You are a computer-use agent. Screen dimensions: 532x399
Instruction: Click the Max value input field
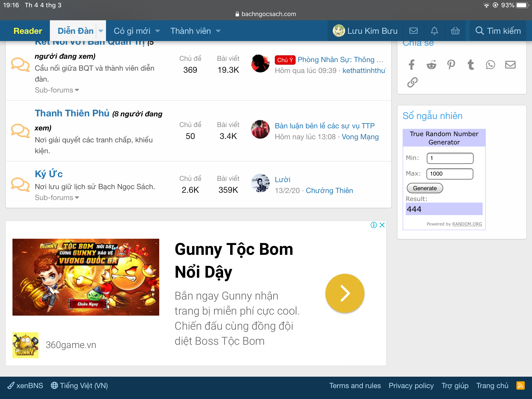pos(450,174)
